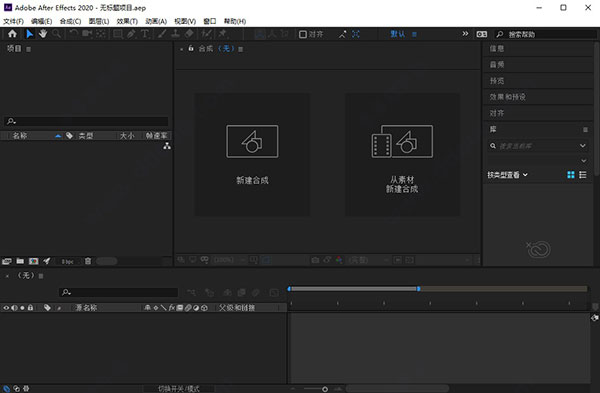Toggle the lock column switch in timeline
This screenshot has width=600, height=393.
(30, 308)
